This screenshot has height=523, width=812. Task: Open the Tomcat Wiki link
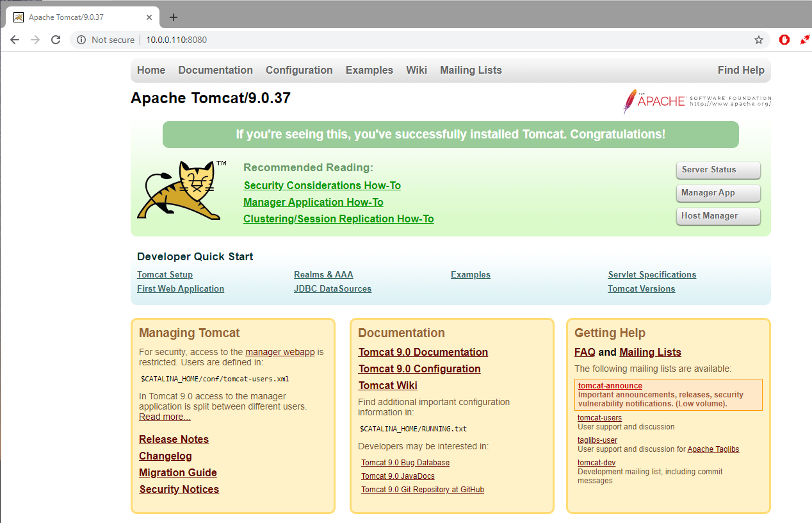coord(388,386)
